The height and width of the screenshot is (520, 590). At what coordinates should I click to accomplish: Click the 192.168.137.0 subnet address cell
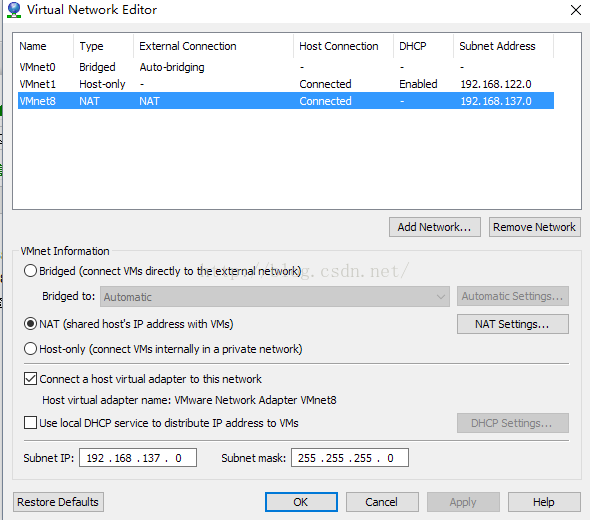coord(496,101)
